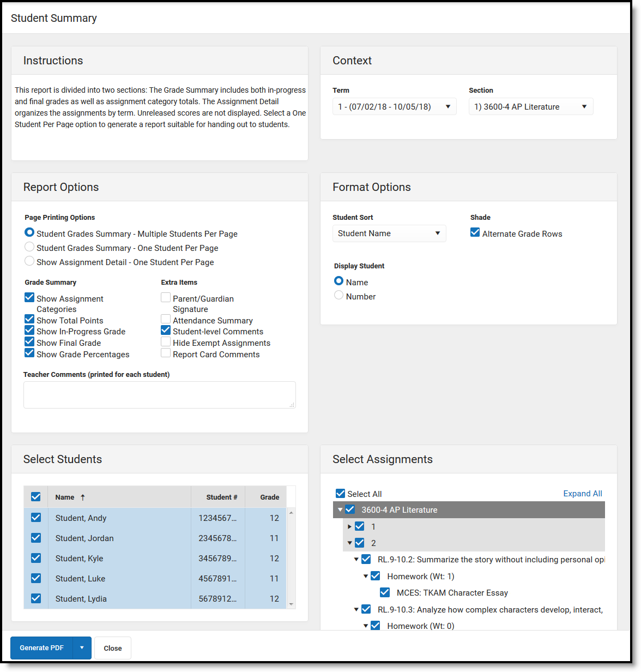This screenshot has height=672, width=641.
Task: Click the Expand All link
Action: click(x=583, y=493)
